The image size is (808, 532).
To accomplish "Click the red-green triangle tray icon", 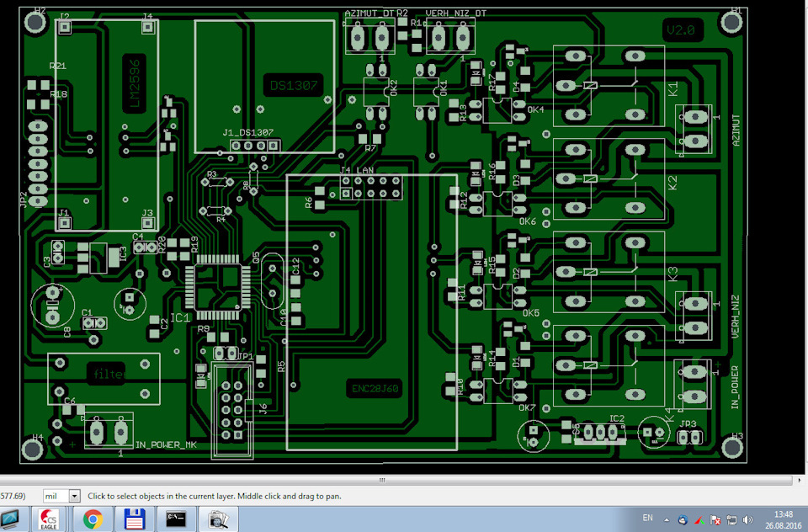I will pos(699,519).
